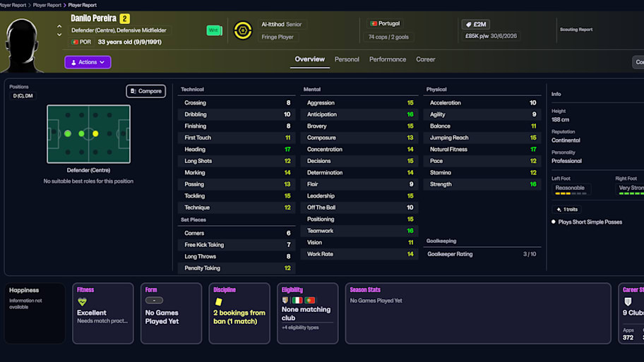
Task: Go to next player with down chevron
Action: click(59, 35)
